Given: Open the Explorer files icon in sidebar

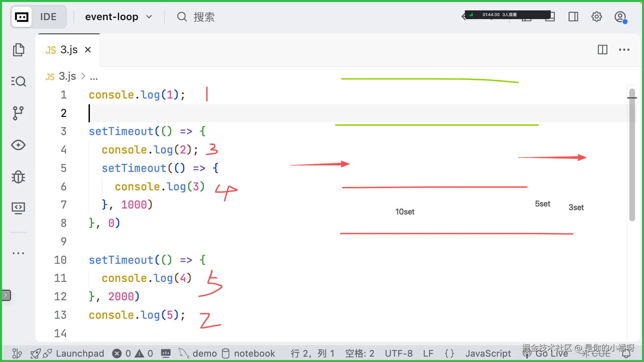Looking at the screenshot, I should (x=18, y=50).
